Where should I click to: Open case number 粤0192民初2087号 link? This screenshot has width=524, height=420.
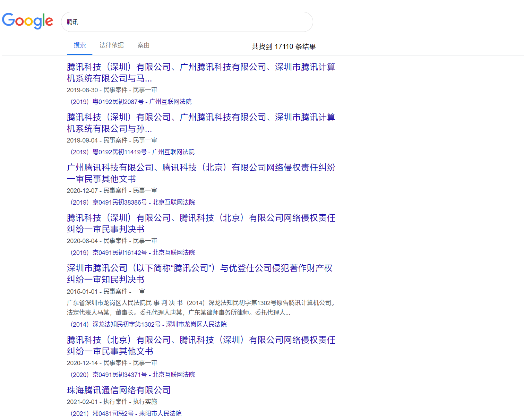(x=131, y=102)
